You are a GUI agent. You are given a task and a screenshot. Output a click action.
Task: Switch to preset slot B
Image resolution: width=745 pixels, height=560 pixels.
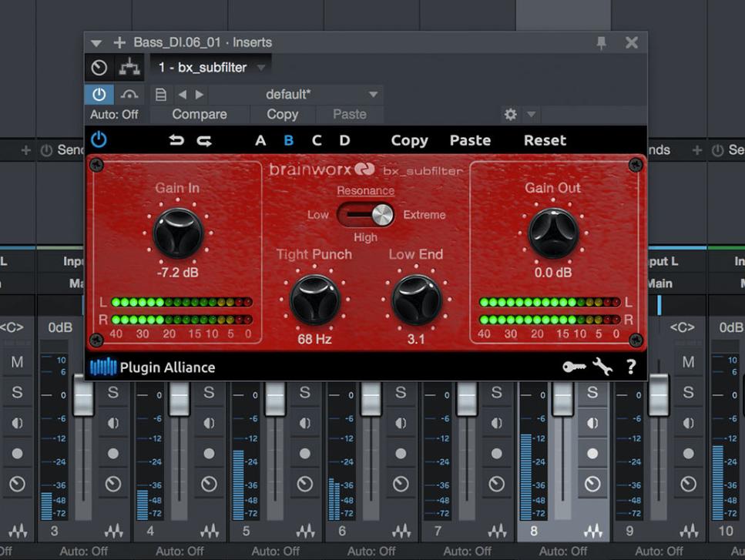pyautogui.click(x=288, y=140)
